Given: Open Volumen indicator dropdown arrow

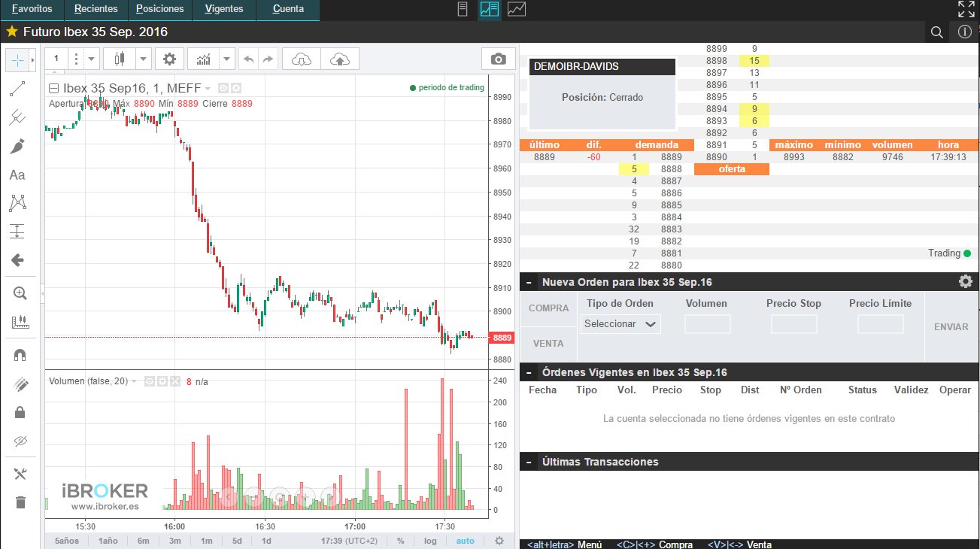Looking at the screenshot, I should 134,381.
